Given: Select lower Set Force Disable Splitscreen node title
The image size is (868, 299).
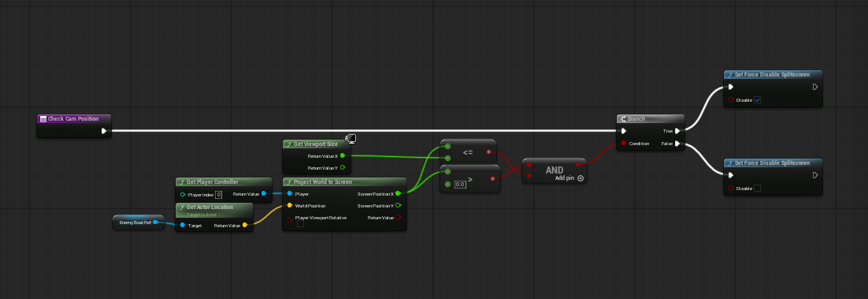Looking at the screenshot, I should point(772,163).
